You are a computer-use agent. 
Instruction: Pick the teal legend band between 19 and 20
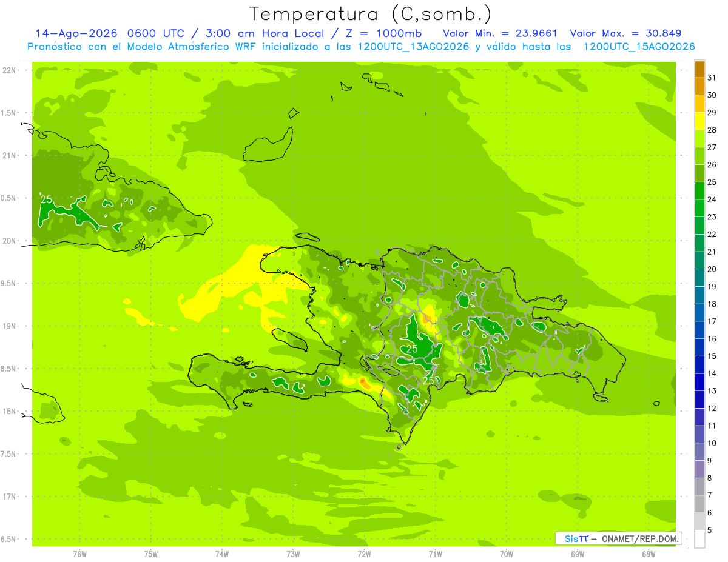coord(699,278)
